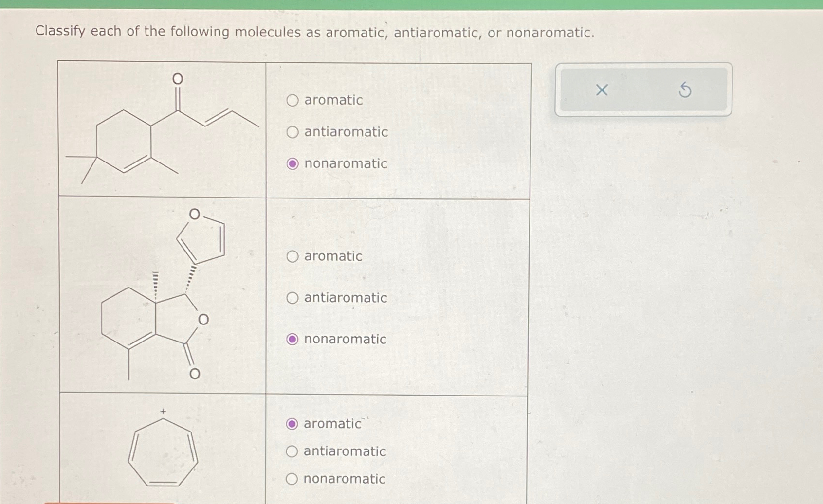Select nonaromatic for the first molecule

tap(293, 164)
